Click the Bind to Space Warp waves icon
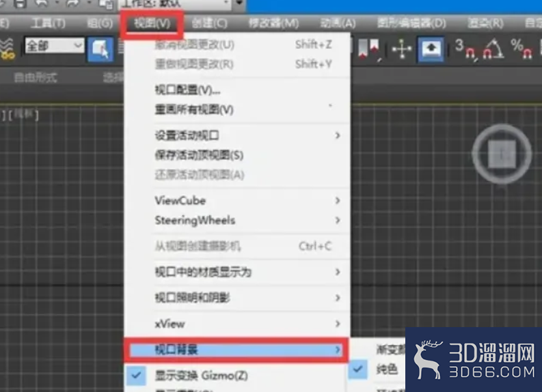The width and height of the screenshot is (542, 392). [8, 48]
